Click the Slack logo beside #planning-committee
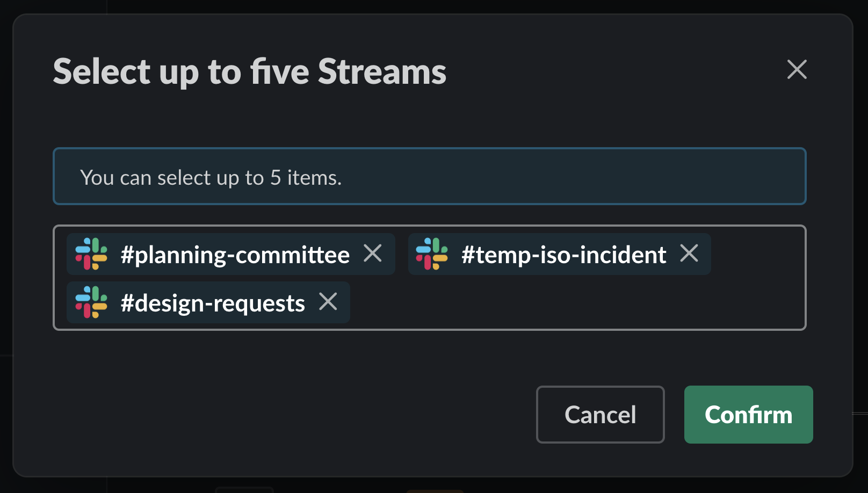 click(x=91, y=254)
